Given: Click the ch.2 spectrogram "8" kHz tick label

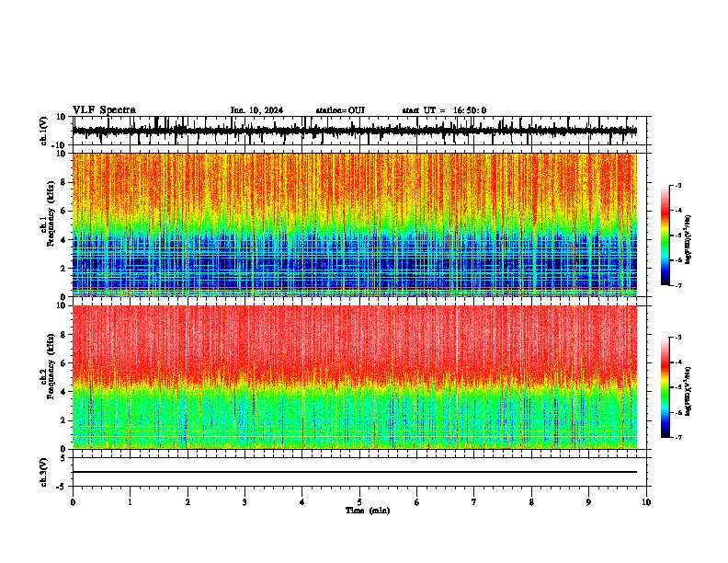Looking at the screenshot, I should pyautogui.click(x=63, y=335).
